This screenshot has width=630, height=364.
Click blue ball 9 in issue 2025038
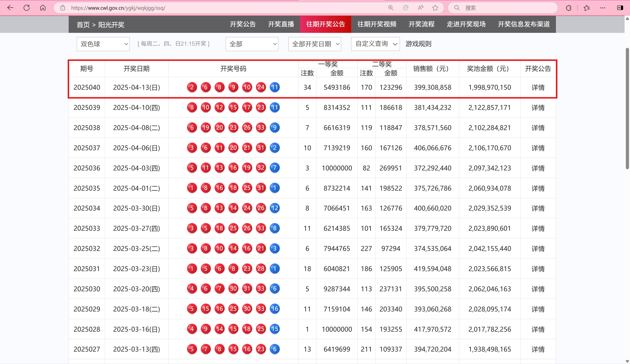point(275,127)
